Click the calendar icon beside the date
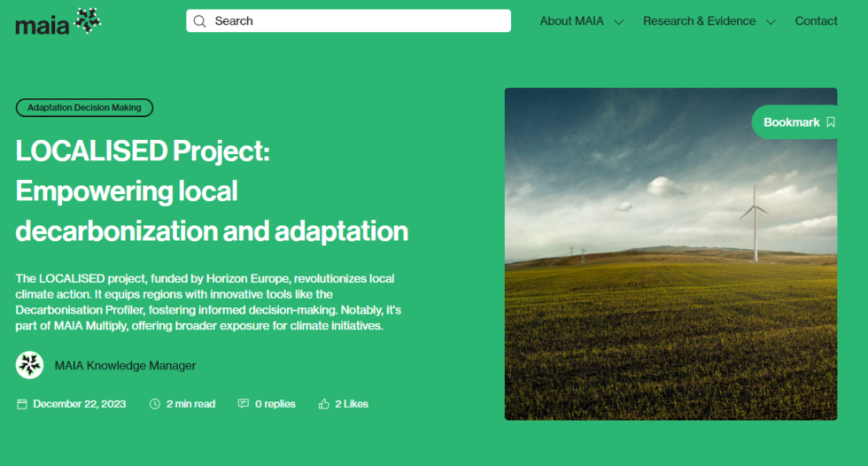 [x=21, y=404]
